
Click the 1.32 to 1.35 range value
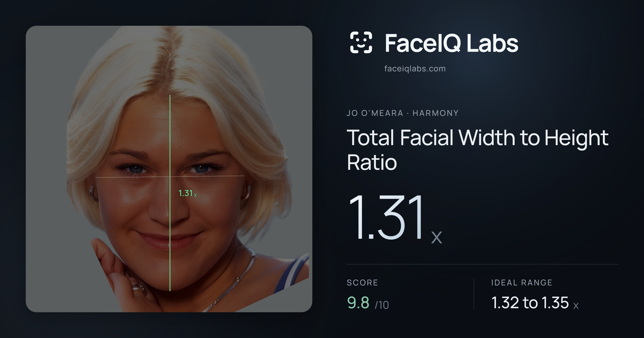click(535, 303)
